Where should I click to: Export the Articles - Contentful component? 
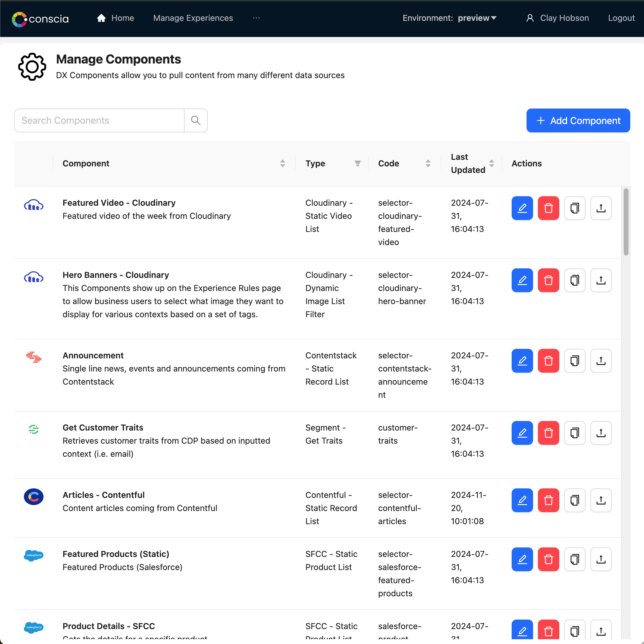tap(601, 500)
